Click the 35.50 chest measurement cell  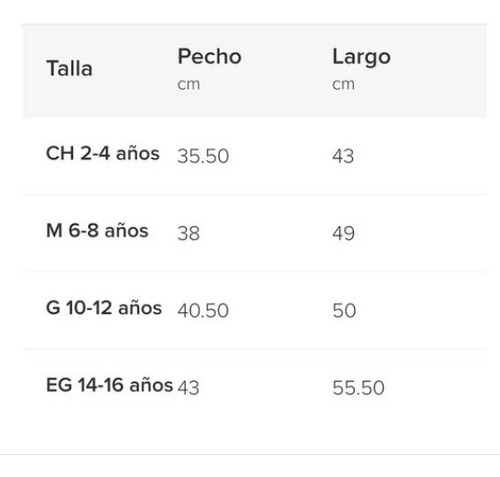pyautogui.click(x=203, y=156)
